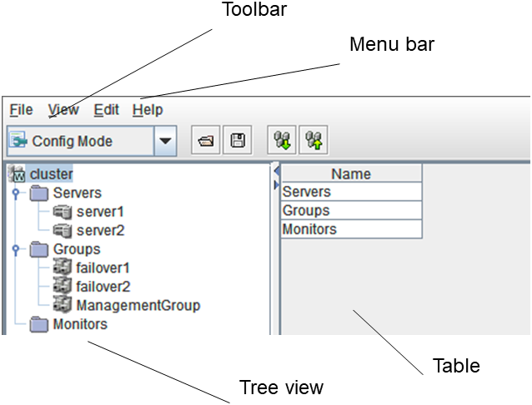Click the Name column header
The width and height of the screenshot is (532, 405).
(351, 174)
